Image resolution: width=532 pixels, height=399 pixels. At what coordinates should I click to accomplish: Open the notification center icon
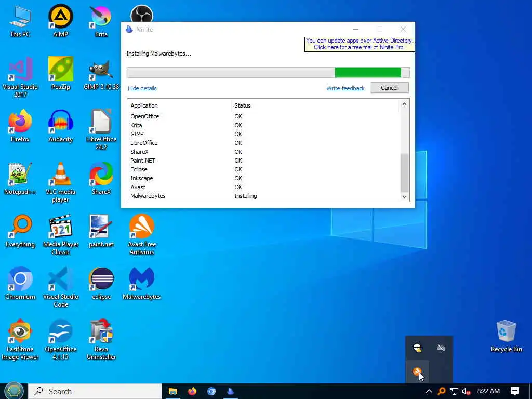coord(515,391)
